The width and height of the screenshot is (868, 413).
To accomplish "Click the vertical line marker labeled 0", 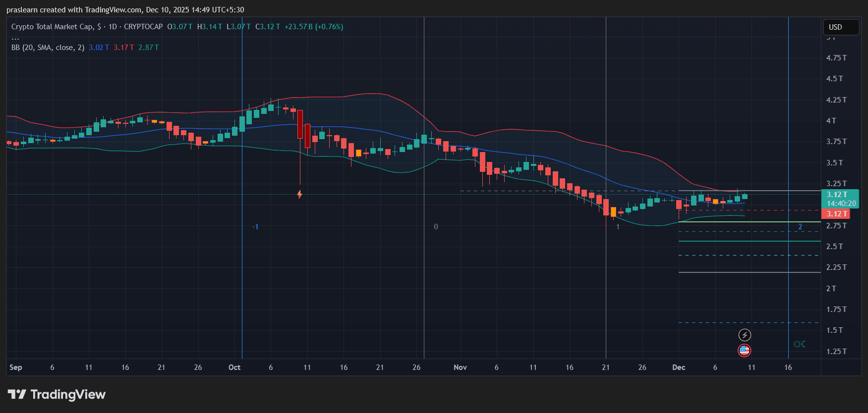I will click(x=436, y=227).
